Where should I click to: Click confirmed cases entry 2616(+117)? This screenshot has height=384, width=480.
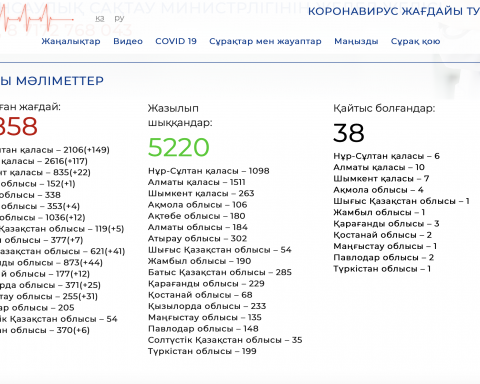point(66,161)
